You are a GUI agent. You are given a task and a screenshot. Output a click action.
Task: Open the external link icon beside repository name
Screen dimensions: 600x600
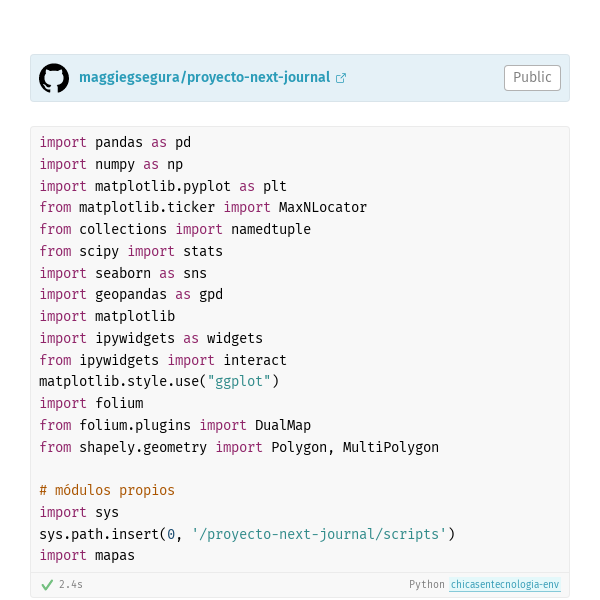click(x=341, y=78)
